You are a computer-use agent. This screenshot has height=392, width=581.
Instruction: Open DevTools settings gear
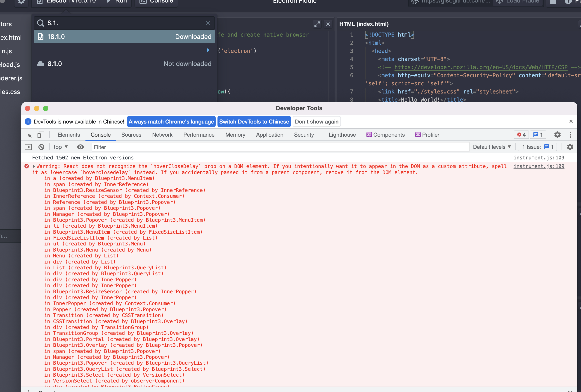click(x=557, y=135)
